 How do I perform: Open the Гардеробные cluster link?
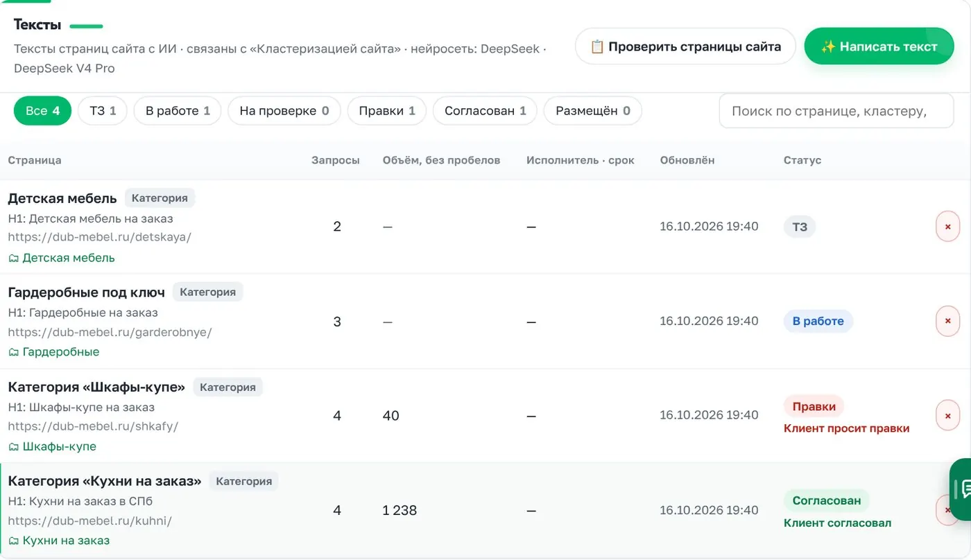coord(54,352)
